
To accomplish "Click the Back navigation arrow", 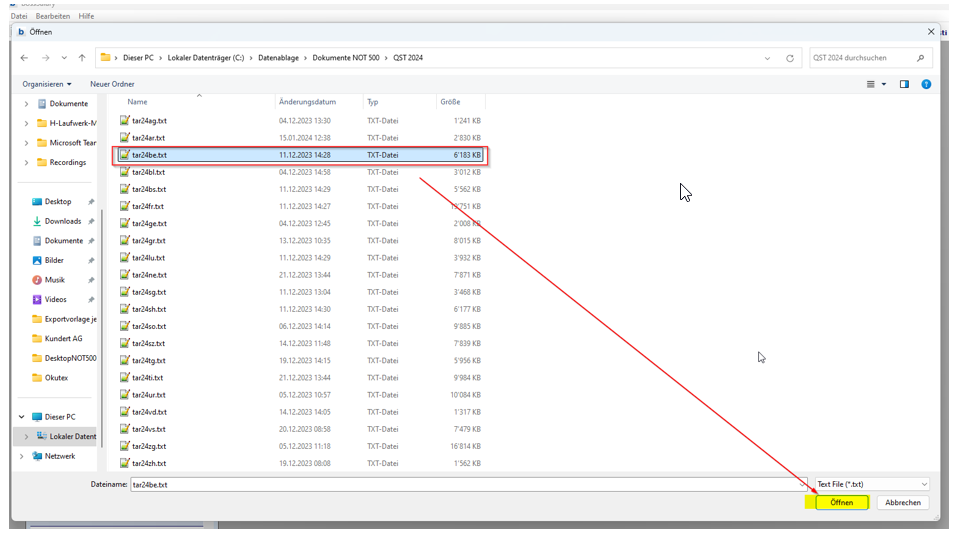I will point(25,58).
